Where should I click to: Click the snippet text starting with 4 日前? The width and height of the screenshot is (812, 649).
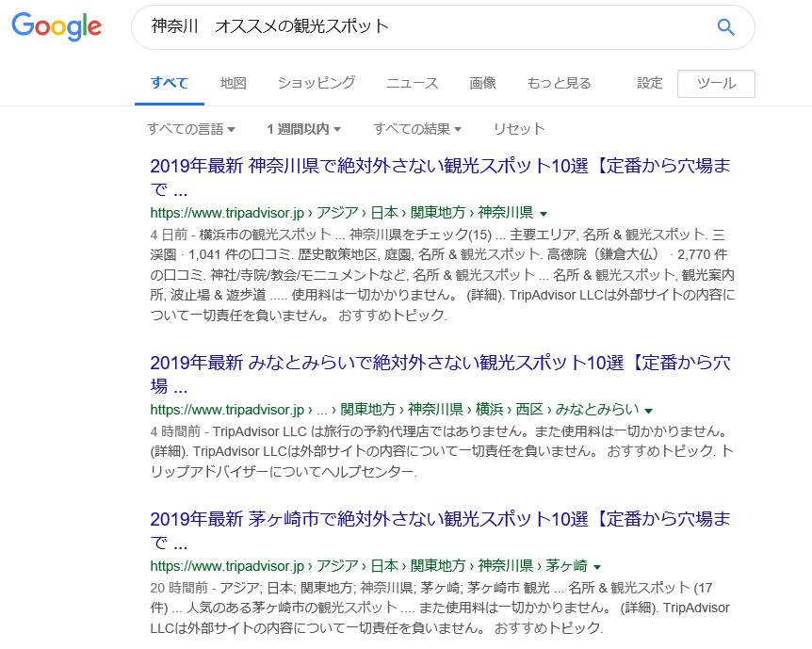442,274
